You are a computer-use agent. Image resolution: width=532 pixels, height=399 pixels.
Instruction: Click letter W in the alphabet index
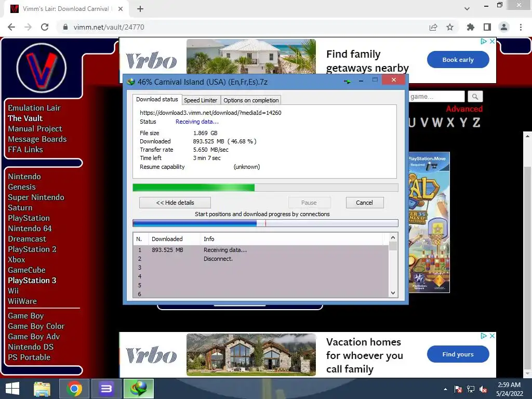[x=437, y=123]
